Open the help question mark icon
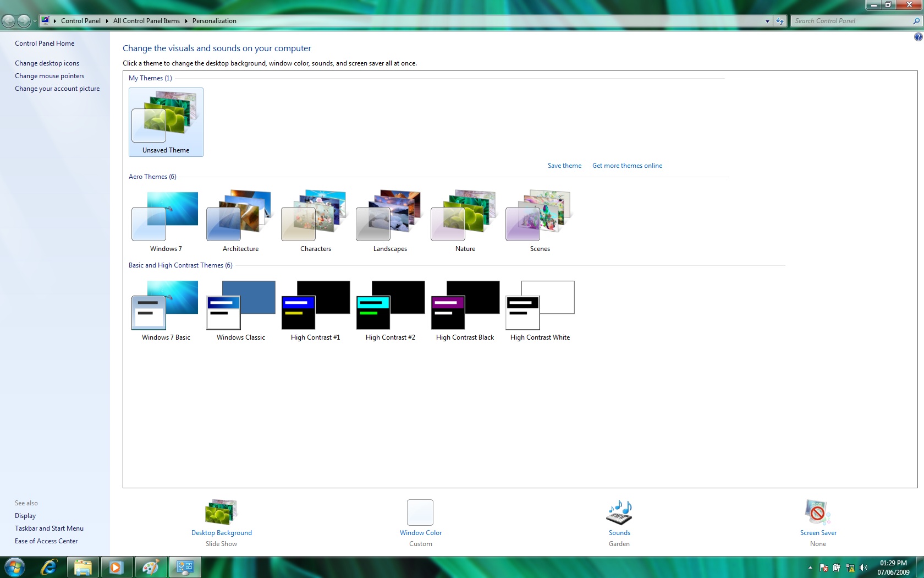 click(x=918, y=37)
